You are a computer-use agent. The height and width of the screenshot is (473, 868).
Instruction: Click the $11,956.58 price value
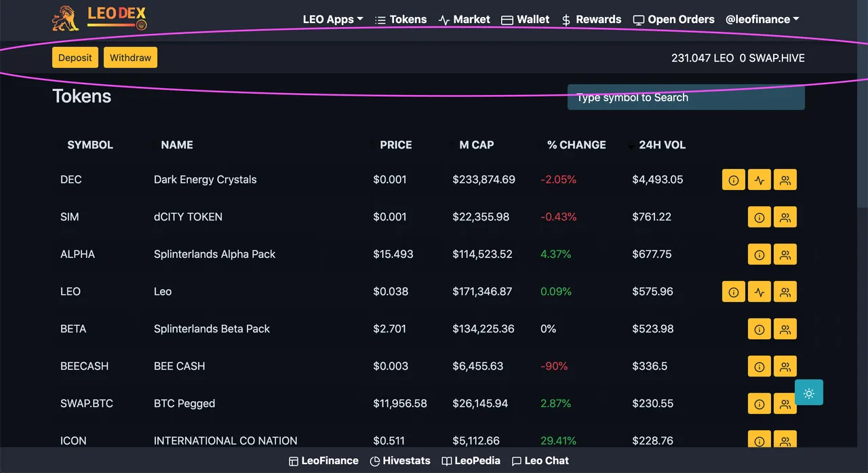pos(400,404)
